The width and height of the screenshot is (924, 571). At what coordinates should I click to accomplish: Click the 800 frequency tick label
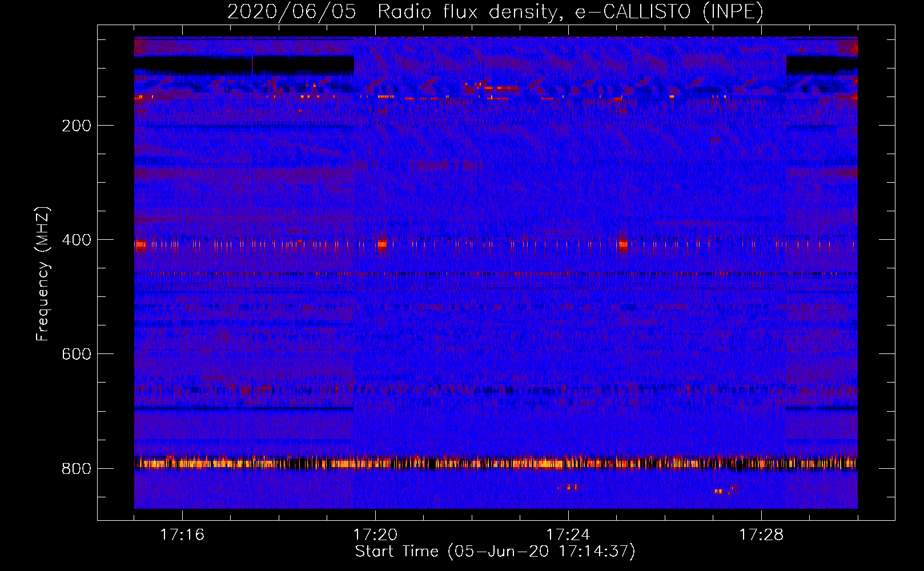click(x=77, y=469)
